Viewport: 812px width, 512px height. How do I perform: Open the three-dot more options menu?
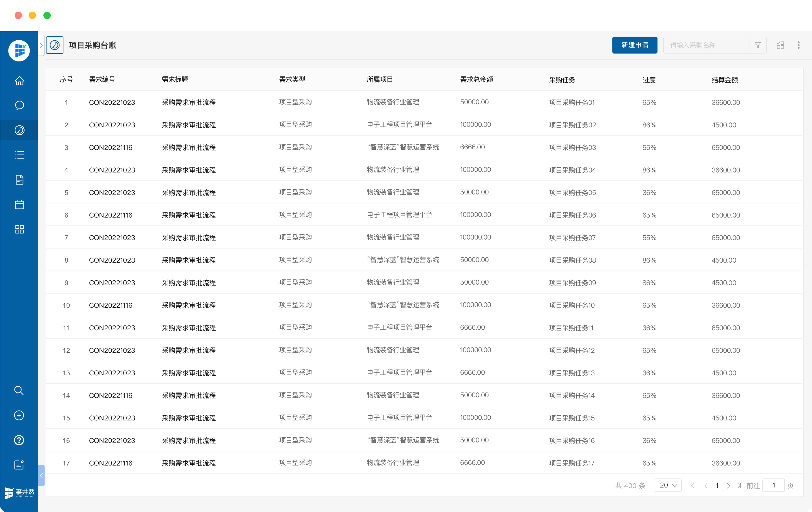[798, 45]
